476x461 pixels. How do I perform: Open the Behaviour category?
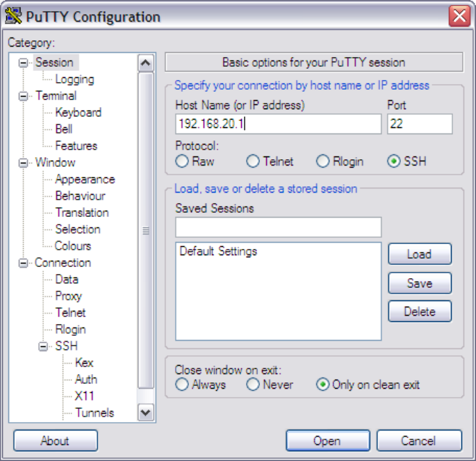[80, 196]
